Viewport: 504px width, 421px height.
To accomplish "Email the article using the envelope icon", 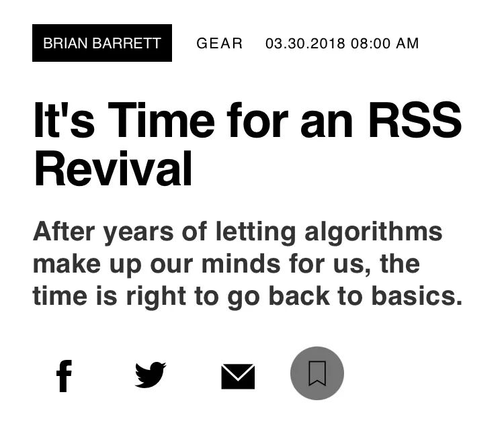I will click(x=238, y=377).
